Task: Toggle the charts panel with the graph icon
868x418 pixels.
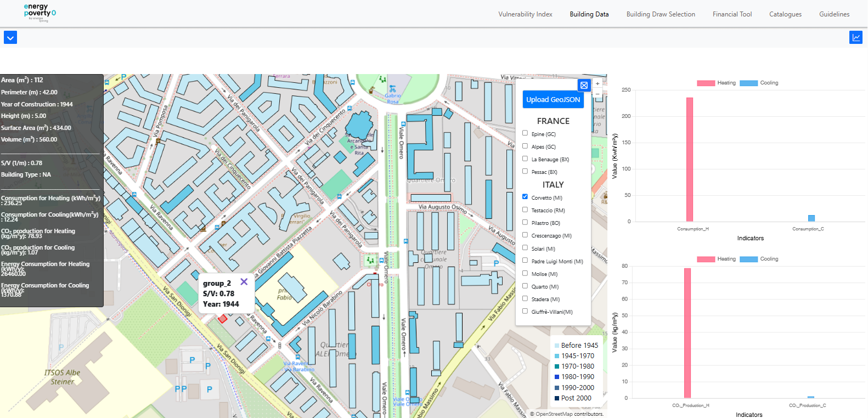Action: point(855,37)
